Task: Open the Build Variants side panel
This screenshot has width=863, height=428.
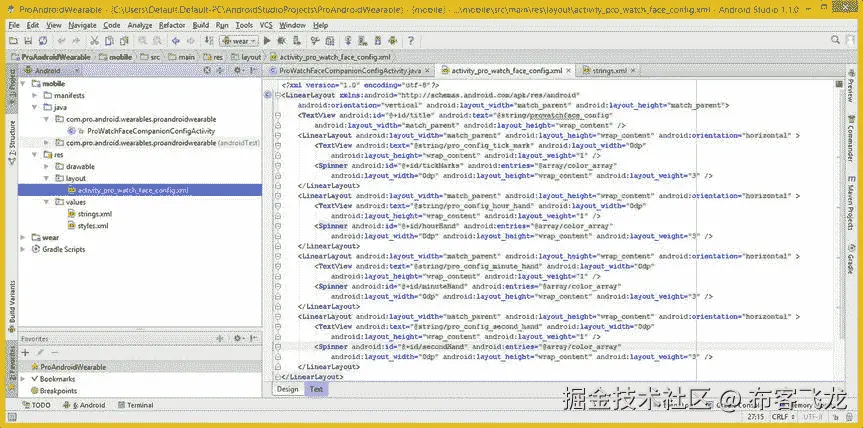Action: (12, 307)
